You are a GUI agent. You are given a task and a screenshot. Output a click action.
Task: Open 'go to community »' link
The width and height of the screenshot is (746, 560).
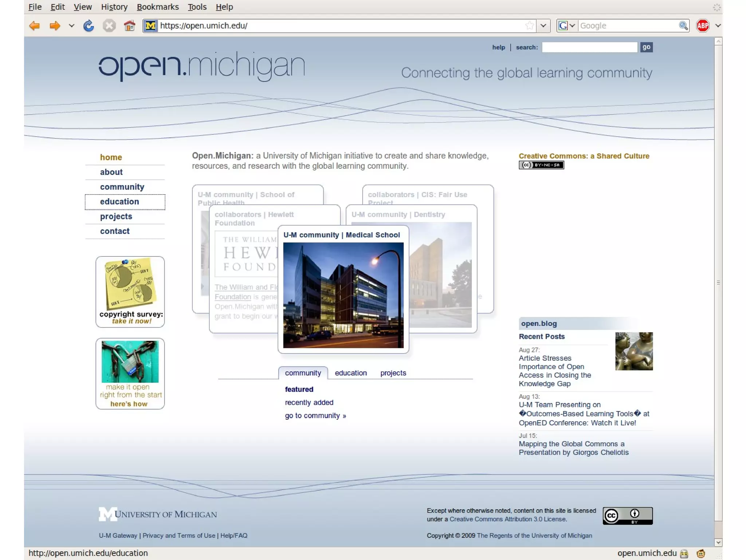tap(315, 415)
